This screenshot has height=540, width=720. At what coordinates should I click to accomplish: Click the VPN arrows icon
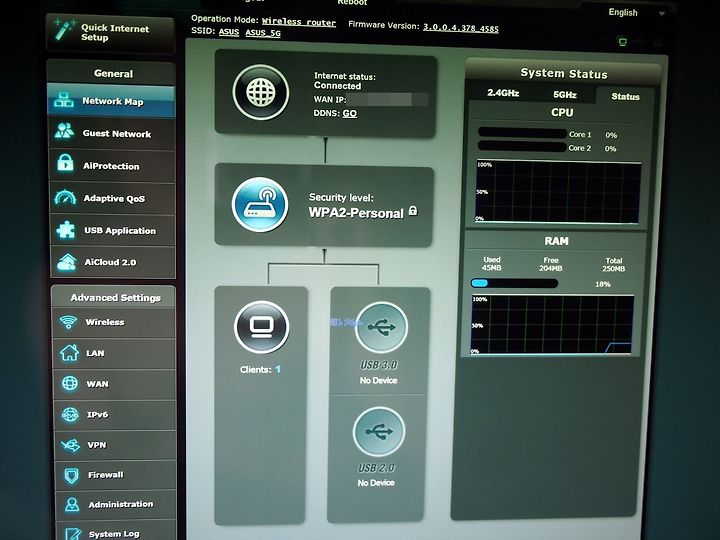(71, 444)
